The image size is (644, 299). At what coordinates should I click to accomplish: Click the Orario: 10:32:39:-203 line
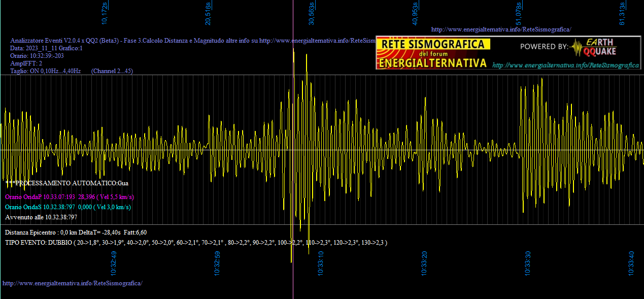[37, 56]
